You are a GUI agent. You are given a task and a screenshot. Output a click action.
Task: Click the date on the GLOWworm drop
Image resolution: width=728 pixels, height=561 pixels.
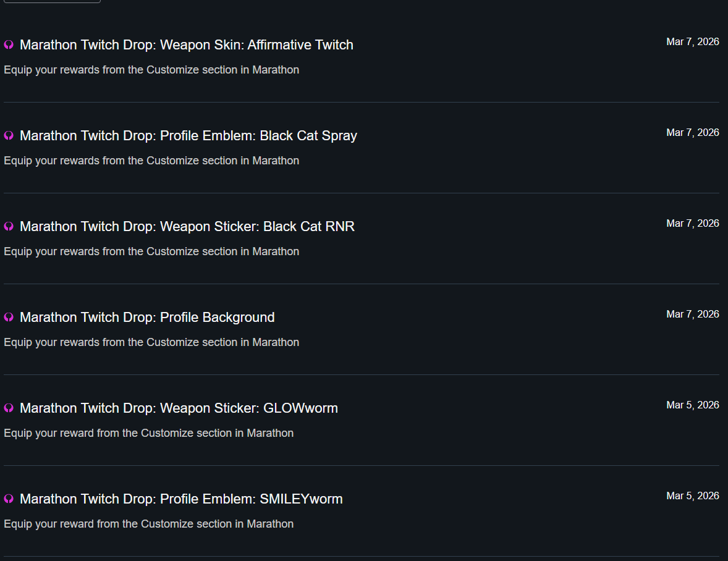(x=692, y=405)
